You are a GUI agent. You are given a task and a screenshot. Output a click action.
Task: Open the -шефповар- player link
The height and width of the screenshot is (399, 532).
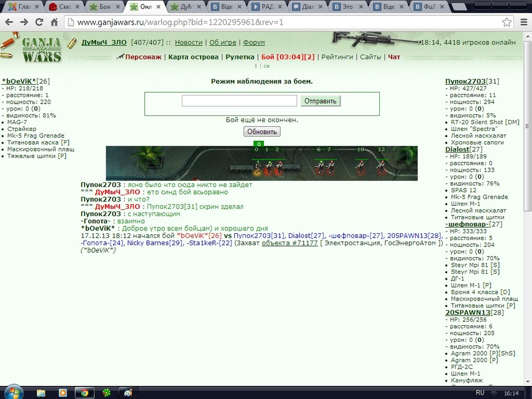pyautogui.click(x=467, y=225)
